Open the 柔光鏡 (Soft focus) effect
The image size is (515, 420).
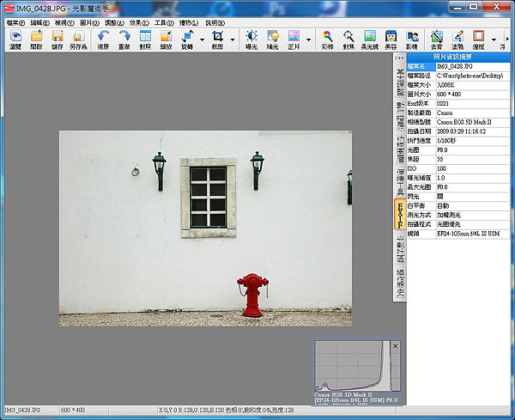click(370, 38)
